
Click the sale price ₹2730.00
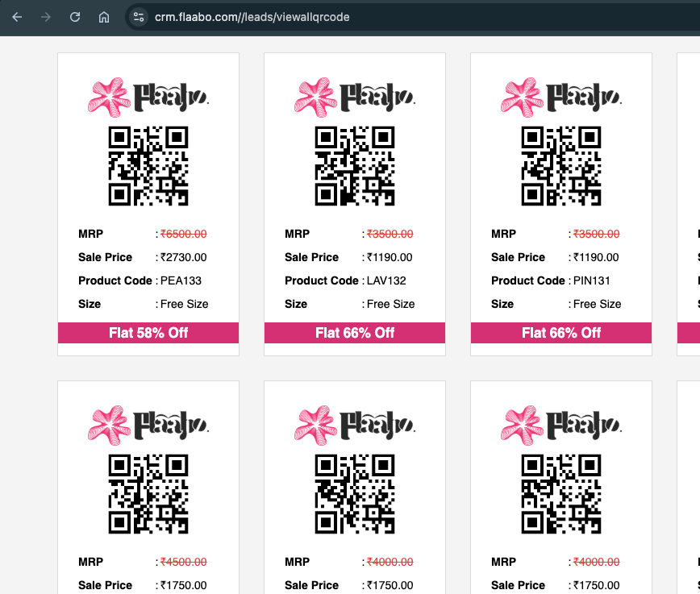pos(184,257)
